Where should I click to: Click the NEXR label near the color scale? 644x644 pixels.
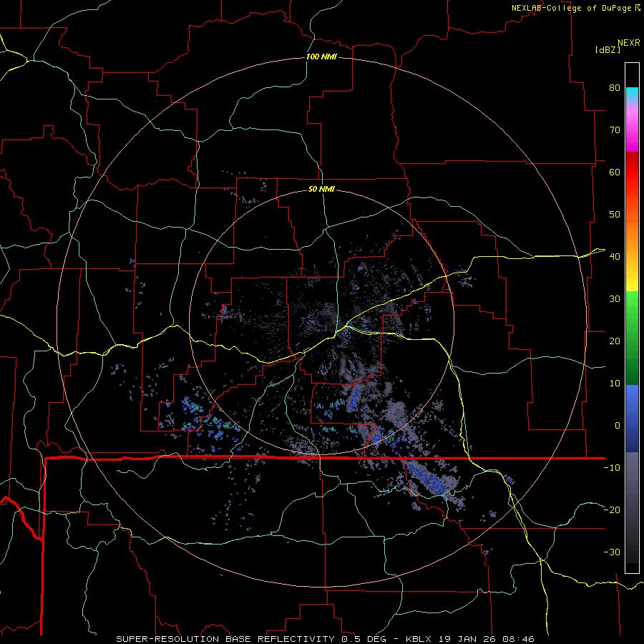click(x=629, y=43)
